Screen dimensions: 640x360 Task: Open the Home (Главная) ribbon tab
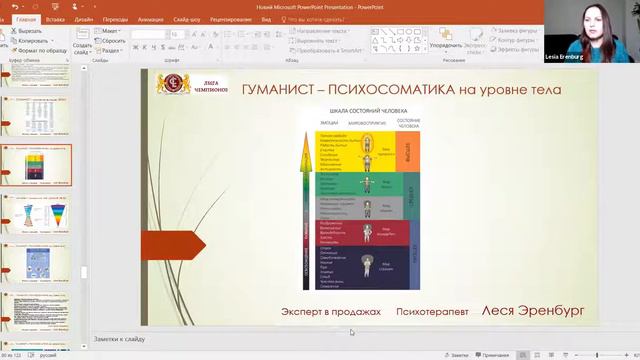tap(26, 20)
